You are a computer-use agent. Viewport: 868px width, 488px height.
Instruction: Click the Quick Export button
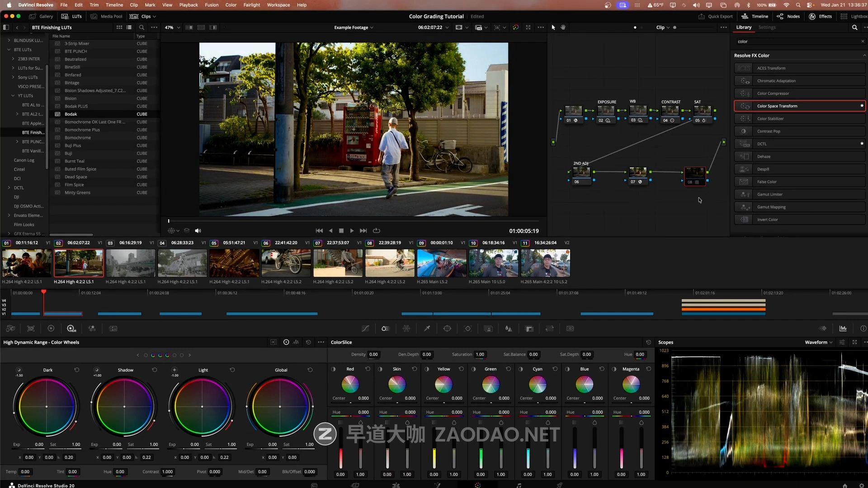click(x=715, y=16)
